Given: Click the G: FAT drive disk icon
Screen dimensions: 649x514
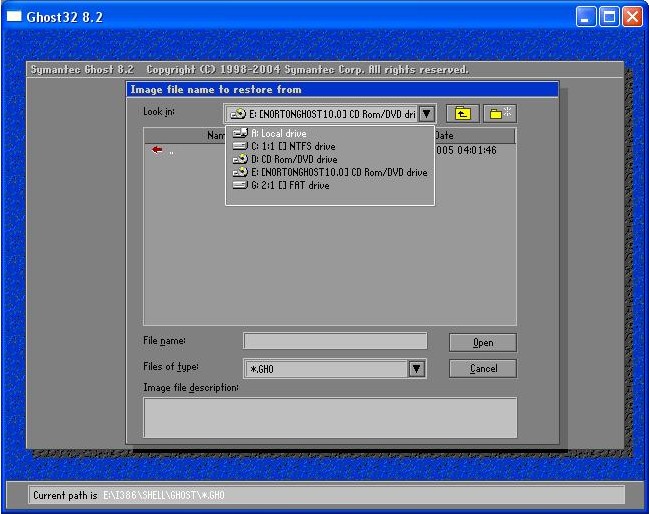Looking at the screenshot, I should click(240, 185).
